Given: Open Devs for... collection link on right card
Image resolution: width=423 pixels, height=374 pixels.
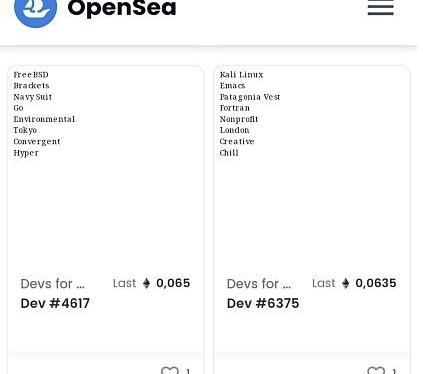Looking at the screenshot, I should click(x=259, y=284).
